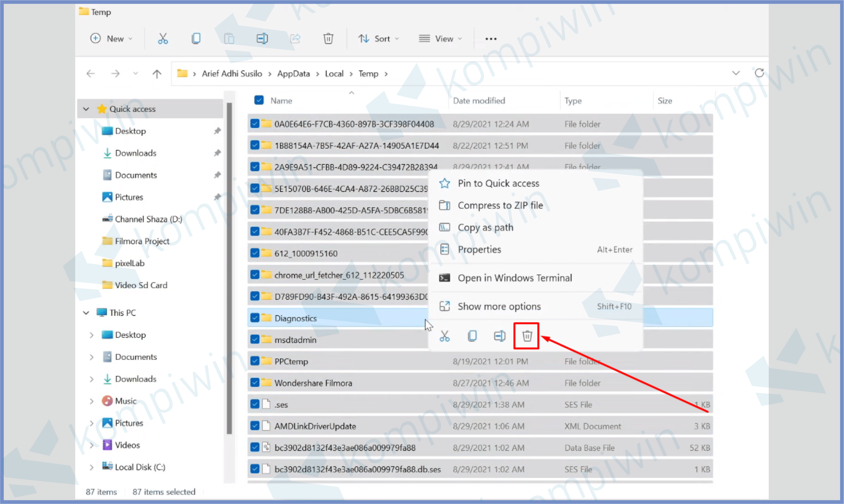Toggle the select-all checkbox beside Name
Viewport: 844px width, 504px height.
click(259, 100)
